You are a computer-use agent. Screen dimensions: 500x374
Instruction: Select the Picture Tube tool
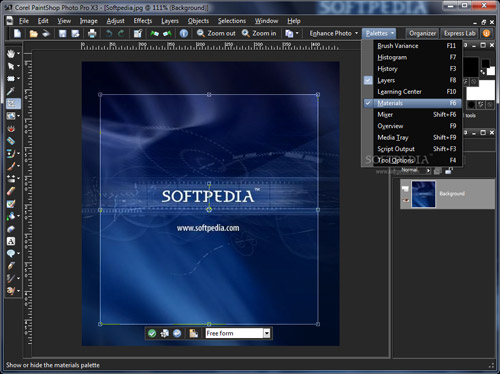click(11, 229)
